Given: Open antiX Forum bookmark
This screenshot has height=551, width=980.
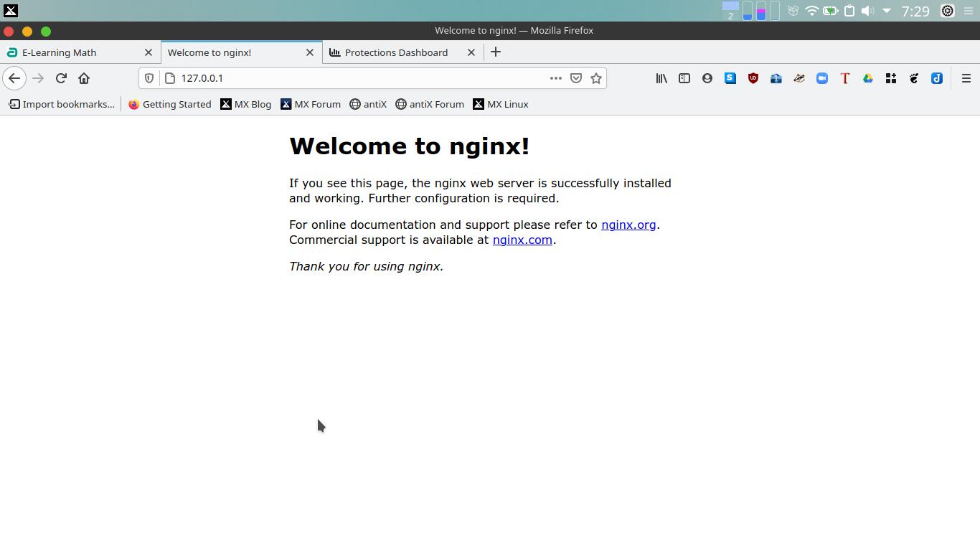Looking at the screenshot, I should click(x=429, y=104).
